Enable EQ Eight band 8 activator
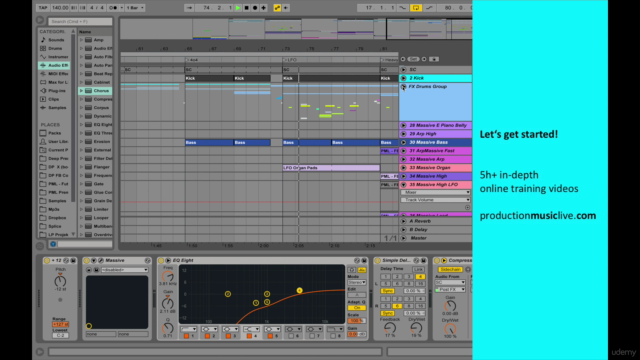This screenshot has width=640, height=360. [333, 336]
